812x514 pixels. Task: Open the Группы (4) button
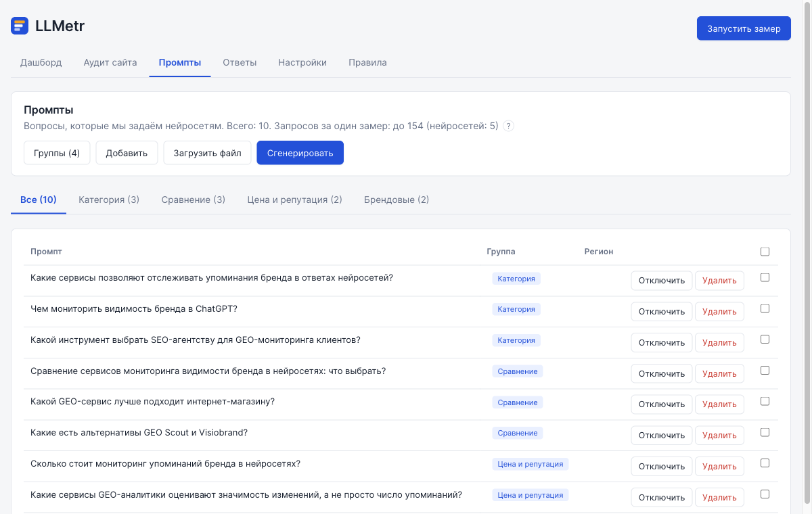(x=57, y=153)
